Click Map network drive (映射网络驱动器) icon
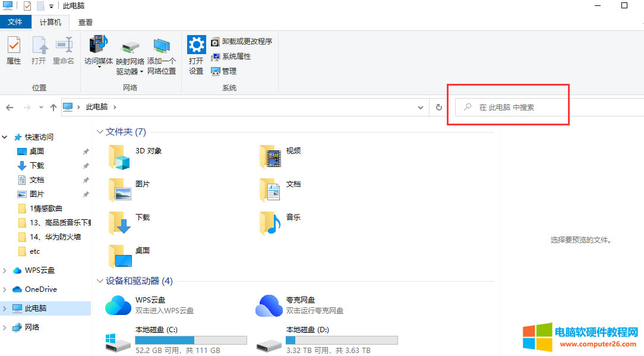This screenshot has width=644, height=356. tap(130, 56)
